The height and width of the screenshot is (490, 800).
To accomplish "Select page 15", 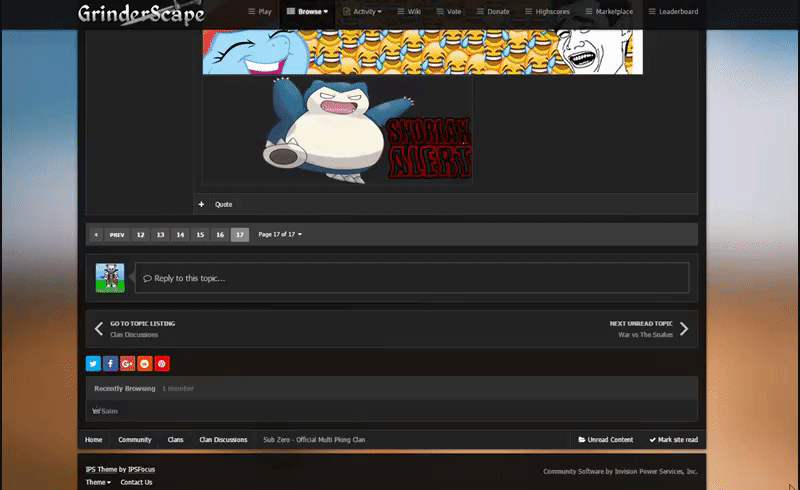I will point(200,235).
